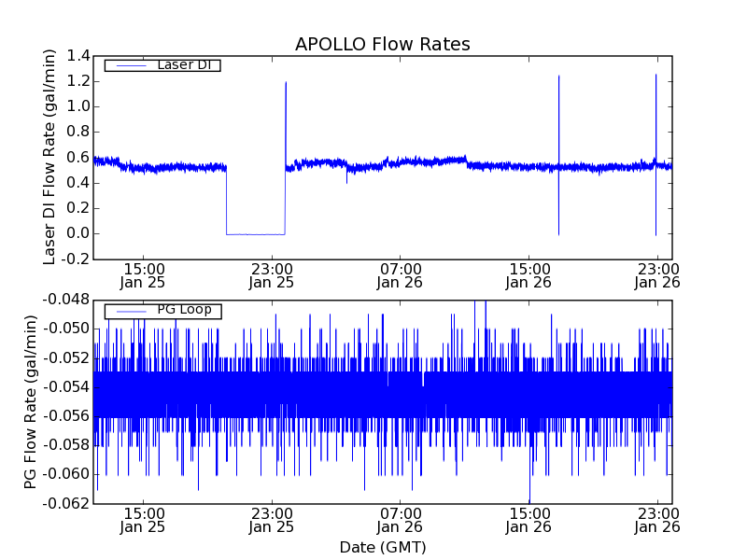The width and height of the screenshot is (747, 560).
Task: Click the -0.054 tick on PG Flow axis
Action: click(66, 387)
